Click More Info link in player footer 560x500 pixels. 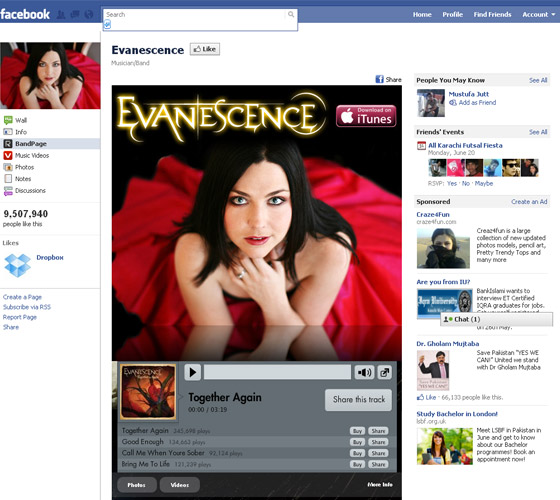pyautogui.click(x=380, y=485)
